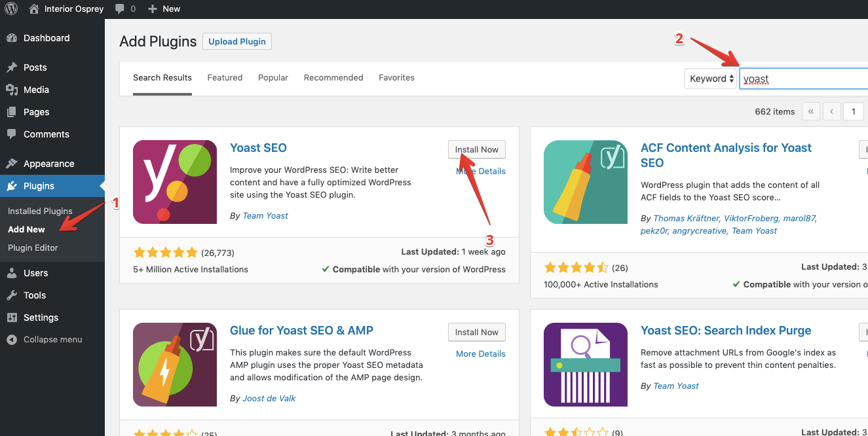Screen dimensions: 868x436
Task: Switch to the Recommended tab
Action: coord(333,78)
